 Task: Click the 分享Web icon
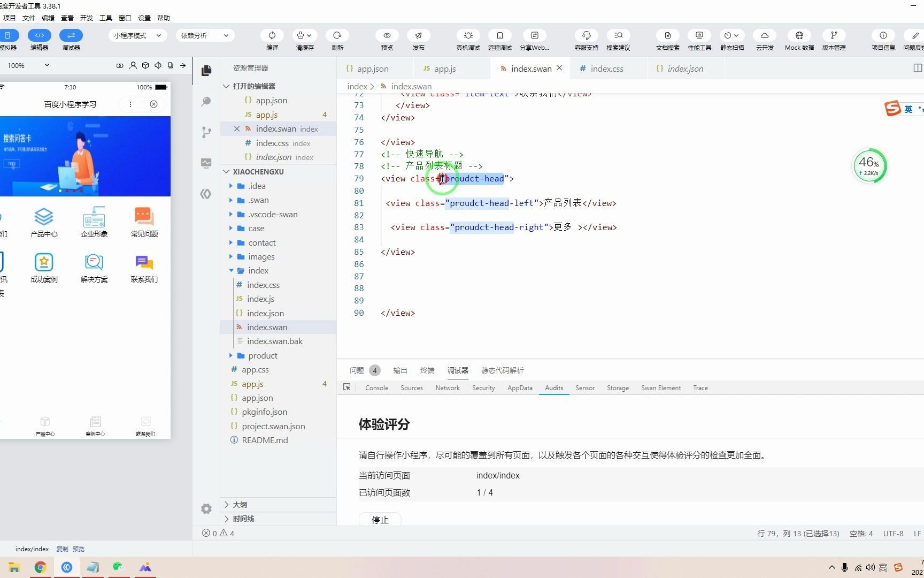534,35
